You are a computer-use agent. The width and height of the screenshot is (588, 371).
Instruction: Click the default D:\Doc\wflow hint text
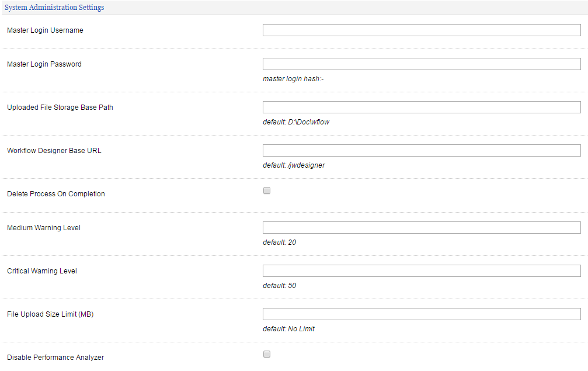point(296,122)
